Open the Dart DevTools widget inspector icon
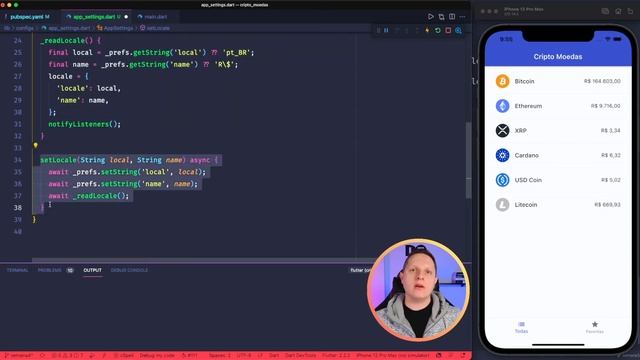640x360 pixels. pyautogui.click(x=458, y=31)
